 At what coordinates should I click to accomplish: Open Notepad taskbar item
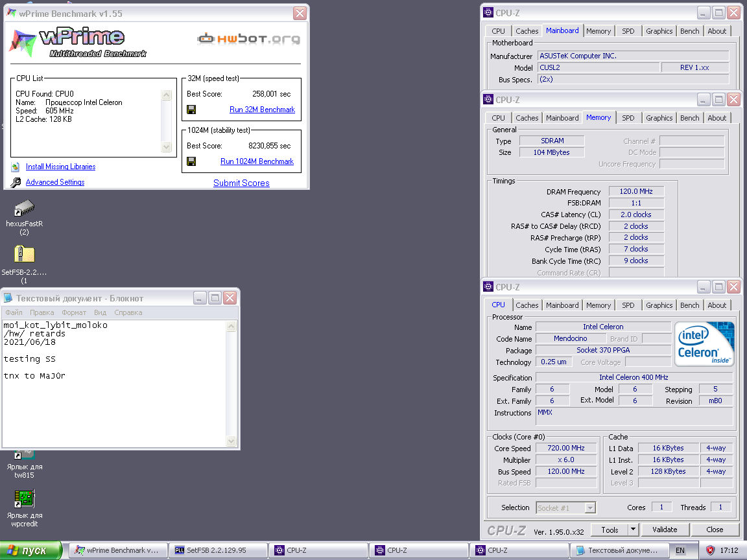620,550
